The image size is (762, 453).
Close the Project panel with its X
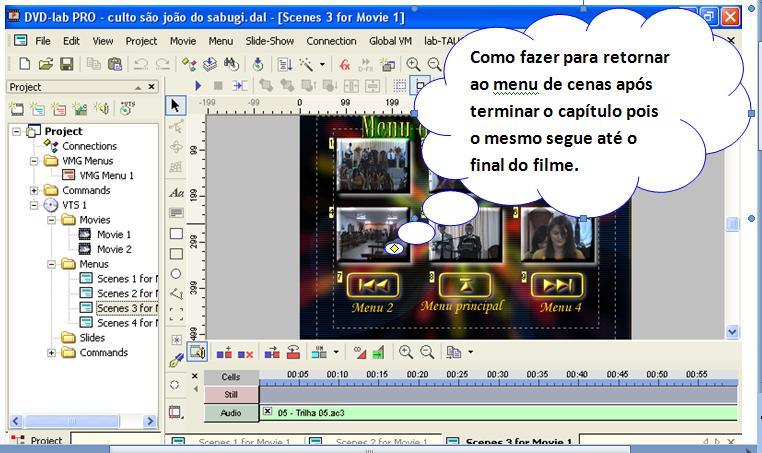tap(152, 87)
